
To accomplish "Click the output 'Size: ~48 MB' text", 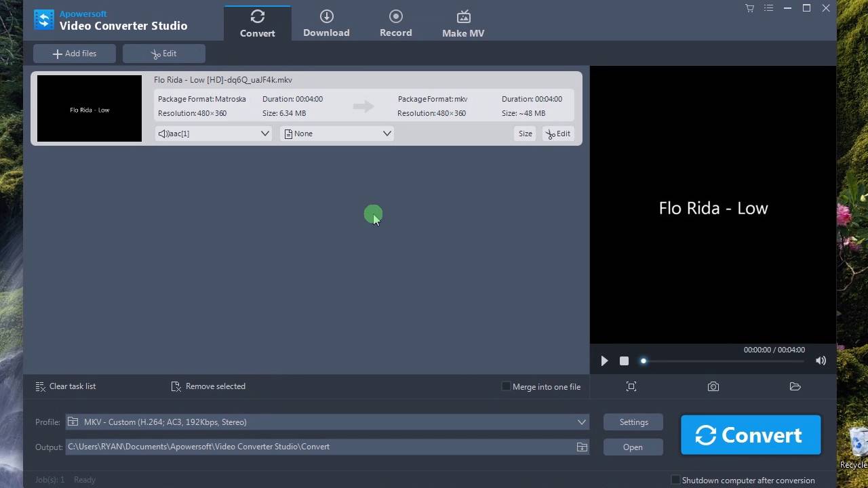I will tap(524, 113).
